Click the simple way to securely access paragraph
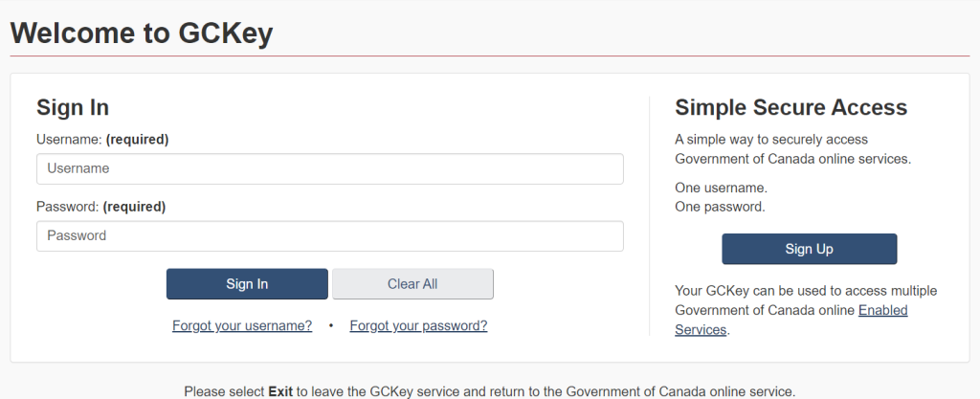The width and height of the screenshot is (980, 399). 792,149
